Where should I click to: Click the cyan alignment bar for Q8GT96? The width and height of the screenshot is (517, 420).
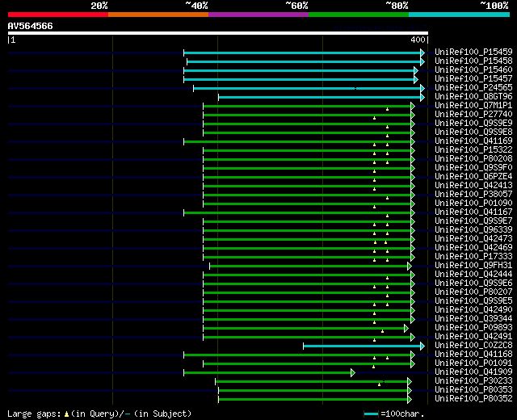[x=320, y=97]
